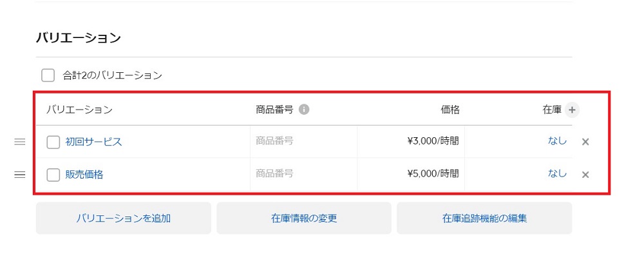This screenshot has width=644, height=261.
Task: Tick the 販売価格 variation checkbox
Action: pos(53,174)
